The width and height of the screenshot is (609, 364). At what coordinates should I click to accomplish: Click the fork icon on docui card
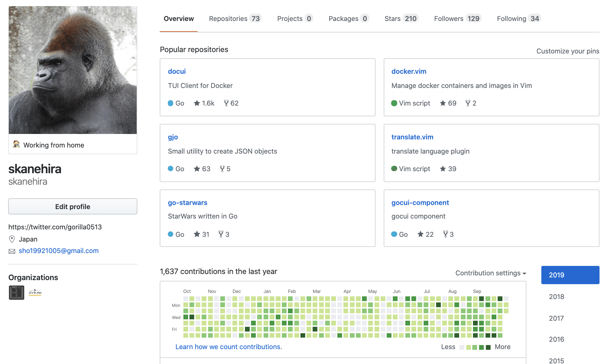pos(226,103)
